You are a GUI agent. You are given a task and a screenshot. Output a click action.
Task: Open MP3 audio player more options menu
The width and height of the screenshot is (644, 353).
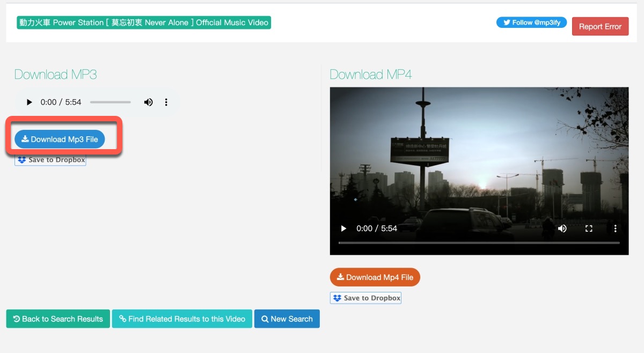coord(166,102)
